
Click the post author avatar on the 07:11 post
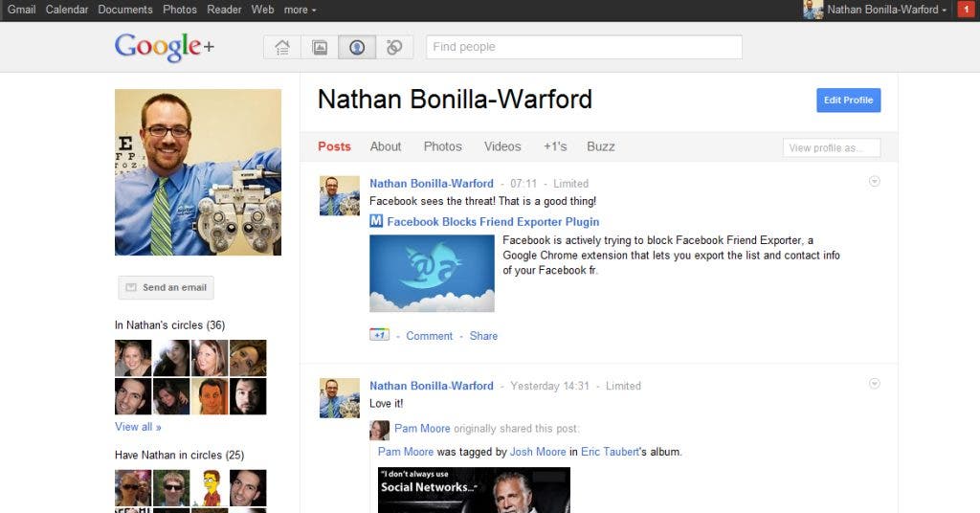click(340, 195)
